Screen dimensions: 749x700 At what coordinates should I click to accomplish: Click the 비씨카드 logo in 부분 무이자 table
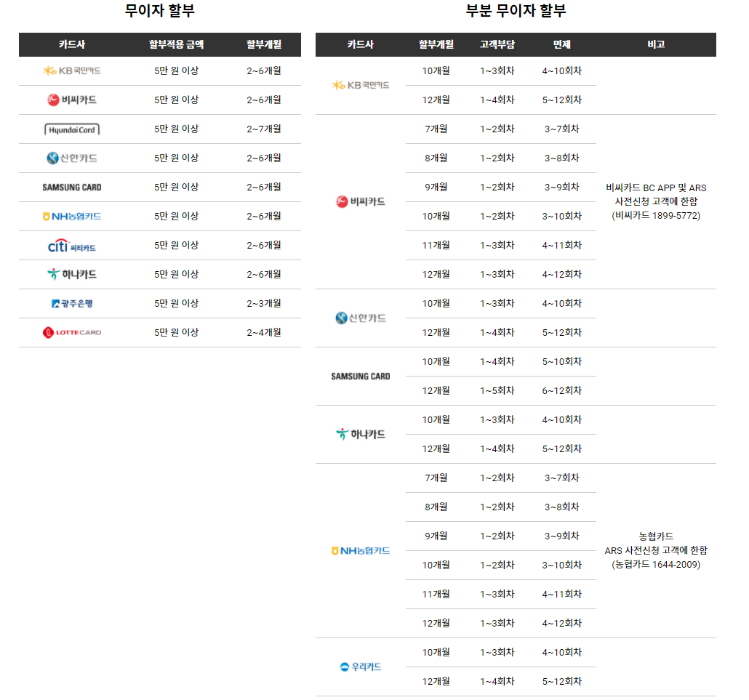click(x=361, y=201)
